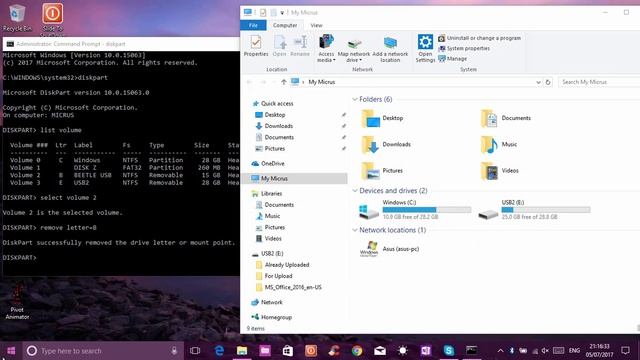Select the Windows (C:) drive
640x360 pixels.
pos(415,210)
